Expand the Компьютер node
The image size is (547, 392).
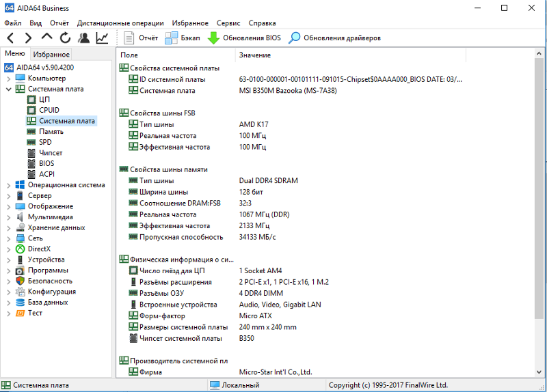coord(9,79)
